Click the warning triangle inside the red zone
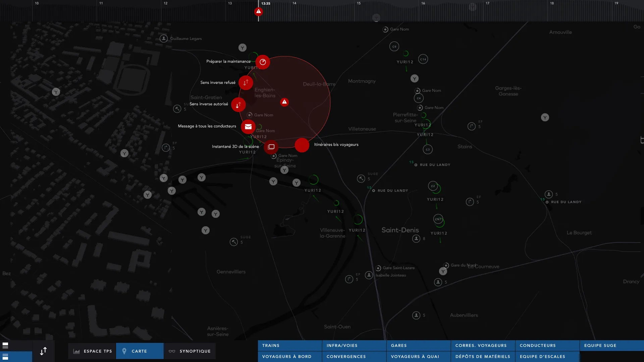This screenshot has width=644, height=362. tap(284, 102)
